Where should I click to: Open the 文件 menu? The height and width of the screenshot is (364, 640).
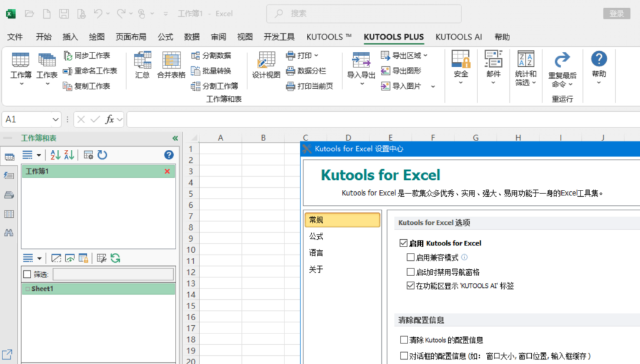pos(15,37)
